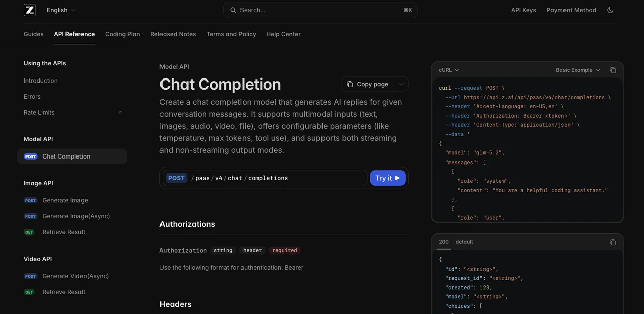Screen dimensions: 644x314
Task: Go to Terms and Policy tab
Action: pos(231,34)
